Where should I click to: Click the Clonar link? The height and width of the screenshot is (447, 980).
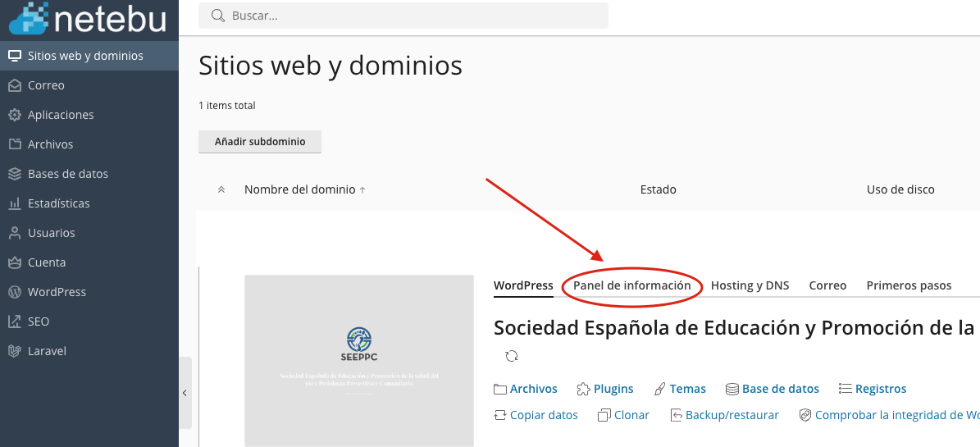coord(632,415)
